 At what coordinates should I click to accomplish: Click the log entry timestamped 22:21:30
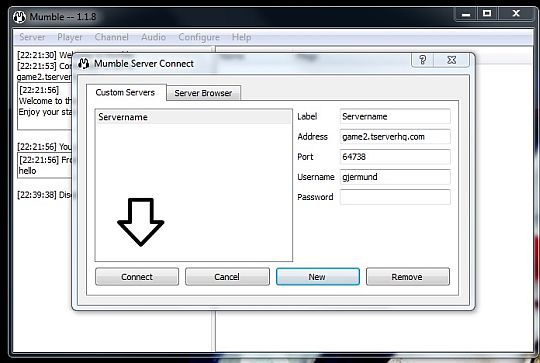[45, 55]
